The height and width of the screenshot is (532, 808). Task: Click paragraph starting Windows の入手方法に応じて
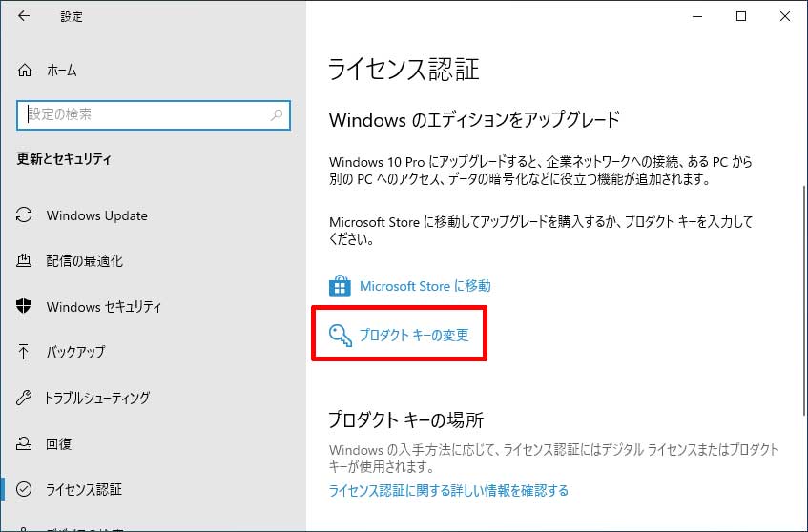[554, 458]
